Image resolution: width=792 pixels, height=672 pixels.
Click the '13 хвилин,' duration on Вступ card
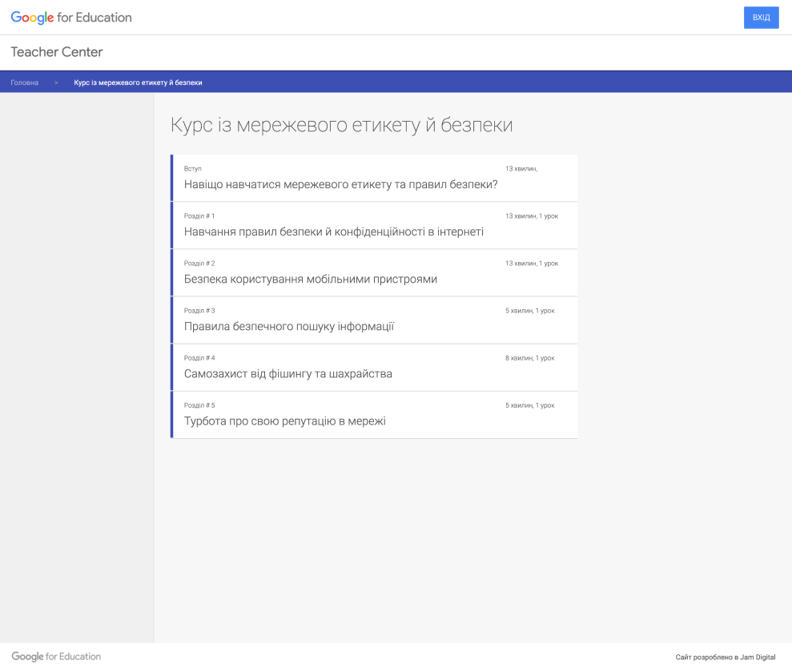coord(521,169)
